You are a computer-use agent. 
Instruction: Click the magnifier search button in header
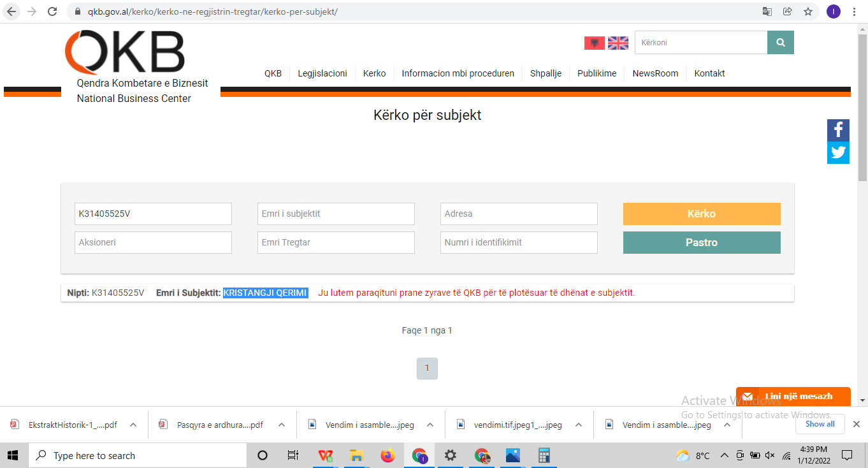click(780, 43)
